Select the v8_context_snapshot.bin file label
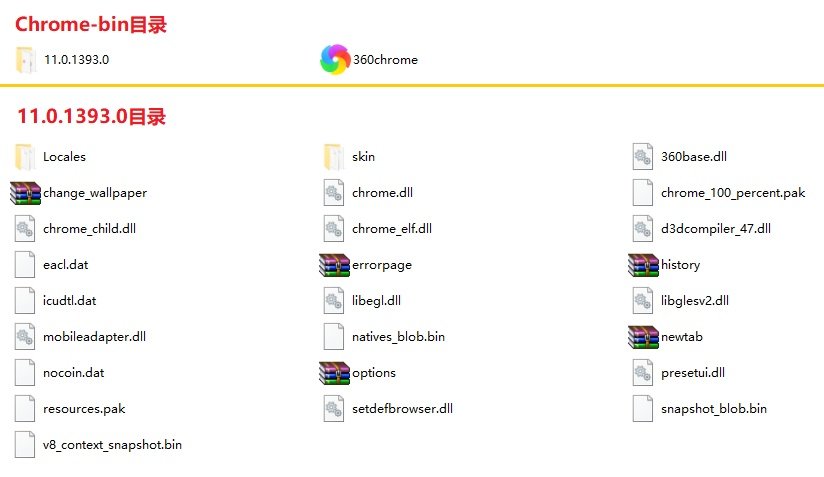 point(112,445)
